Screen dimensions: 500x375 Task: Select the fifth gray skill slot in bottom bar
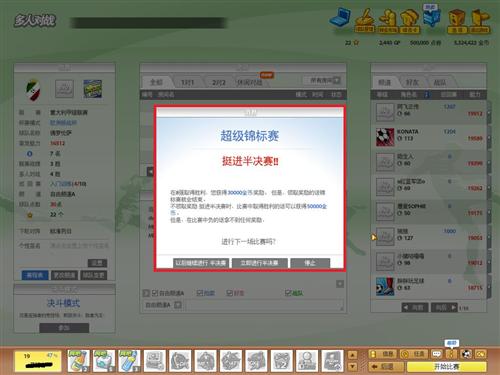256,361
